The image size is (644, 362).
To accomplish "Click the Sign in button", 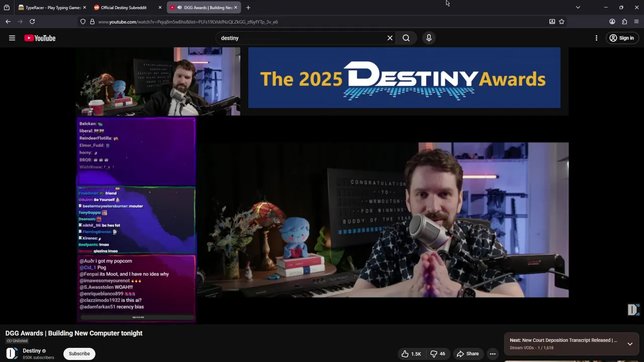I will pyautogui.click(x=621, y=38).
